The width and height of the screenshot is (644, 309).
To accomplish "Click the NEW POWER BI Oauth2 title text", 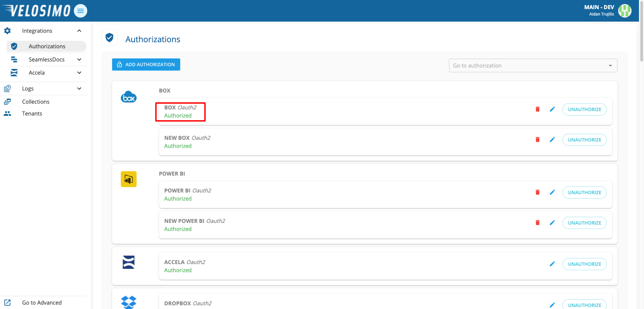I will click(x=194, y=221).
